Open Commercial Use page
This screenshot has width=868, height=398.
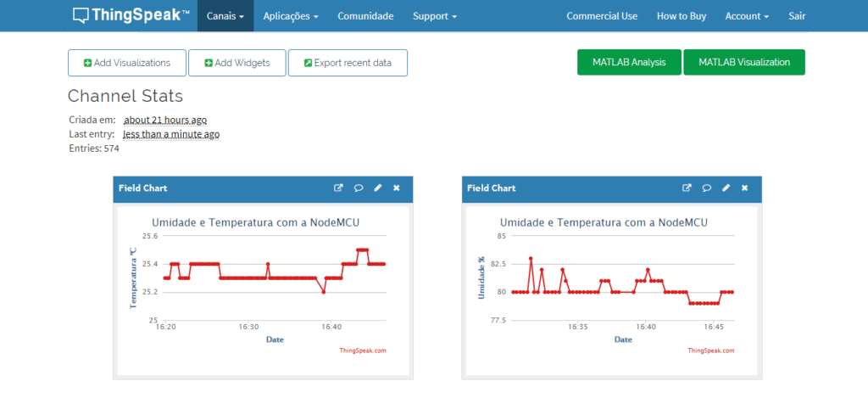pyautogui.click(x=602, y=16)
